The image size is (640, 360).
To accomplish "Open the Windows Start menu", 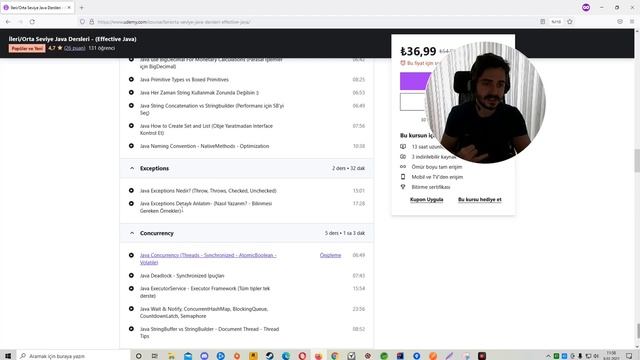I will click(x=8, y=356).
